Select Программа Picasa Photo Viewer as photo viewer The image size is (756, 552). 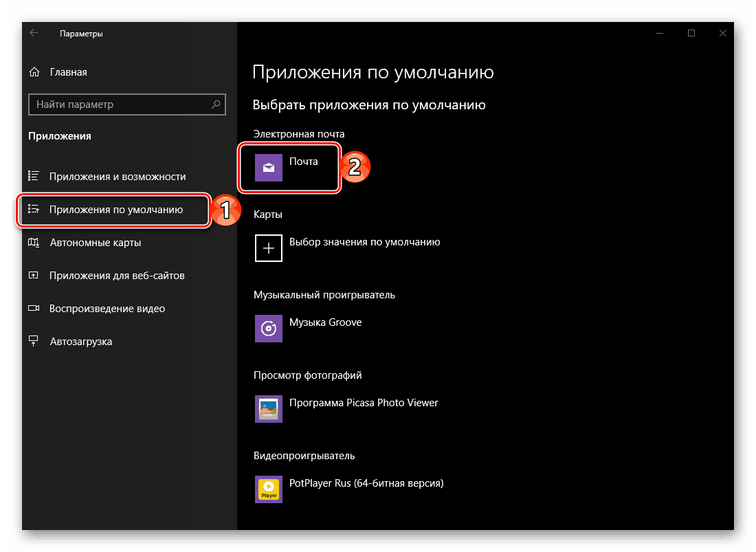coord(364,402)
